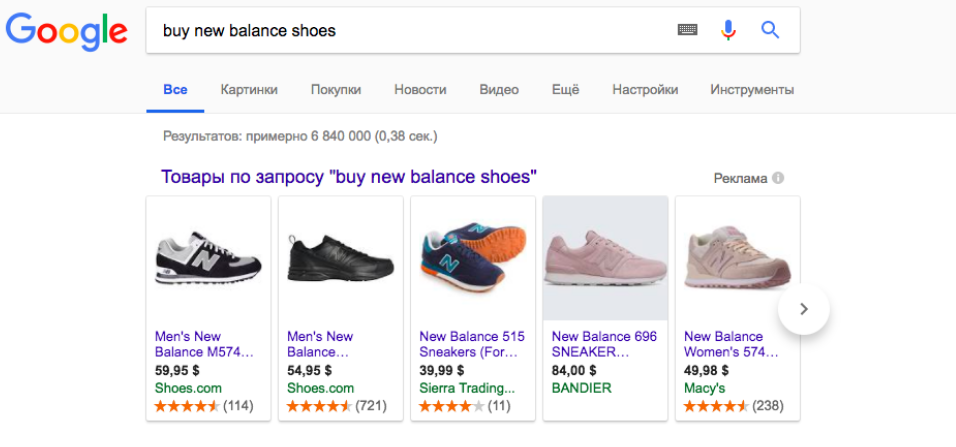Click the info icon next to Реклама
Viewport: 956px width, 447px height.
778,178
